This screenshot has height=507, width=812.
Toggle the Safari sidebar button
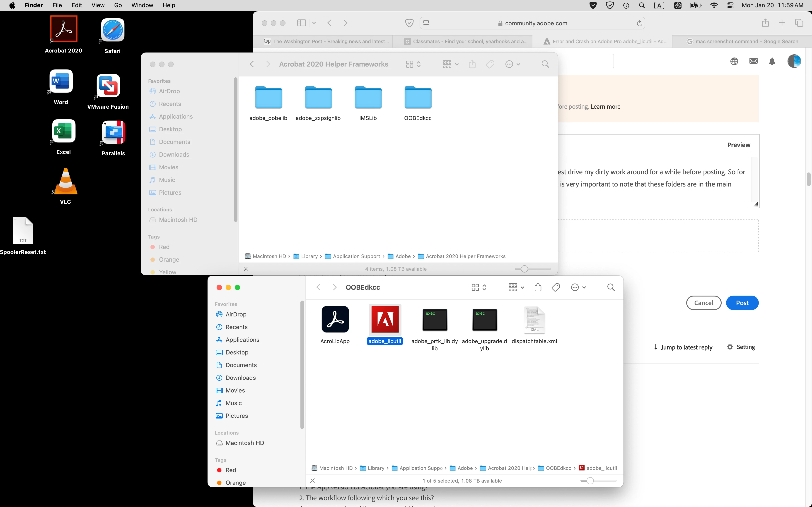[x=301, y=23]
